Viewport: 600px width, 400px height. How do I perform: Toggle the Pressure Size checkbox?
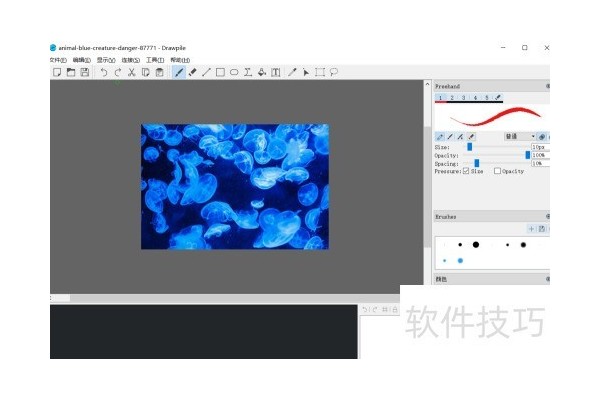466,171
